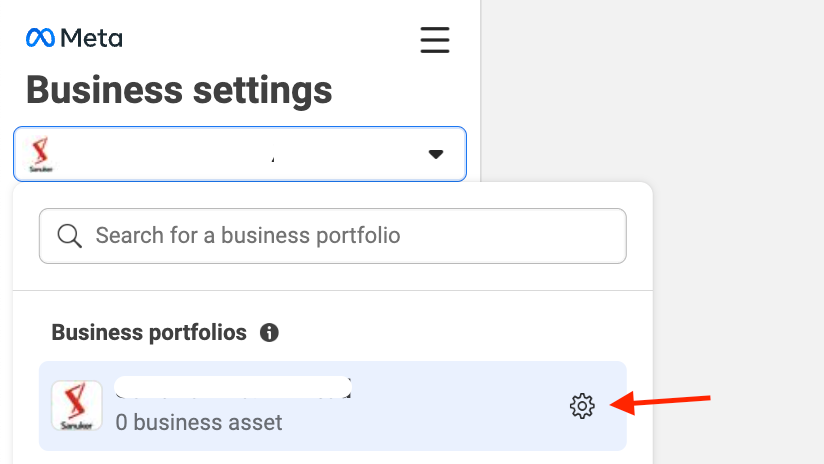Click the redacted portfolio name in list
The height and width of the screenshot is (464, 824).
coord(233,387)
